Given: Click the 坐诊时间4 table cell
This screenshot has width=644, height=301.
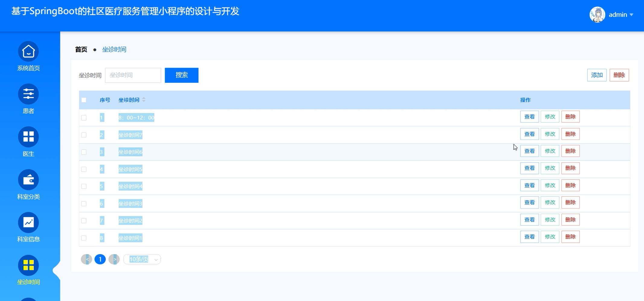Looking at the screenshot, I should point(130,186).
